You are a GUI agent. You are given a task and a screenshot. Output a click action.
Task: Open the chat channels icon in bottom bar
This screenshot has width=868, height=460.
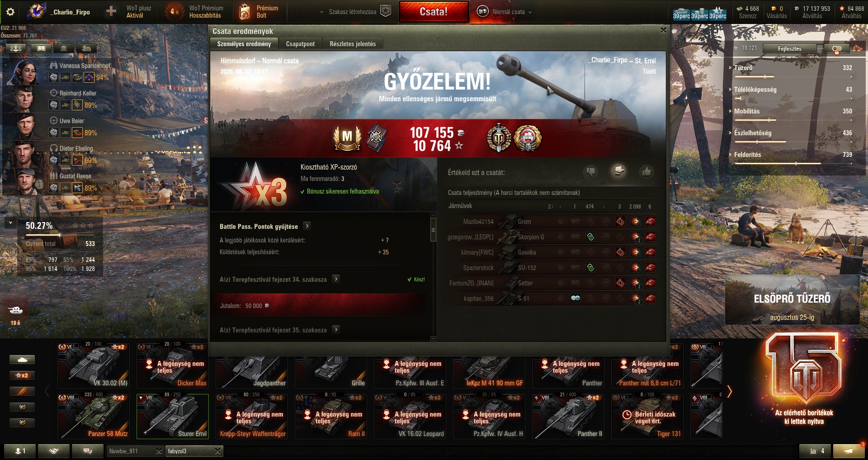[x=88, y=451]
